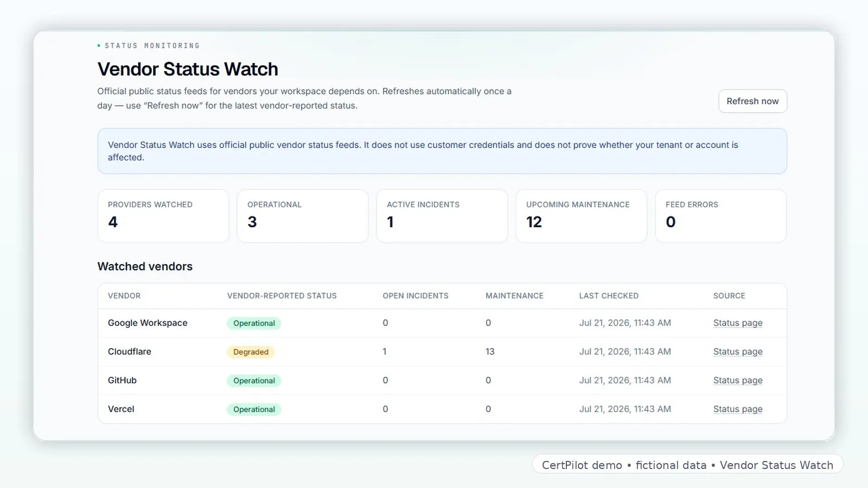Click Operational badge for GitHub
The height and width of the screenshot is (488, 868).
point(254,381)
